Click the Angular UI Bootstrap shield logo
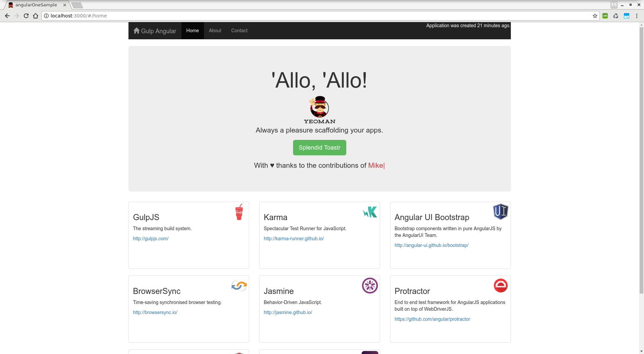Viewport: 644px width, 354px height. click(500, 212)
